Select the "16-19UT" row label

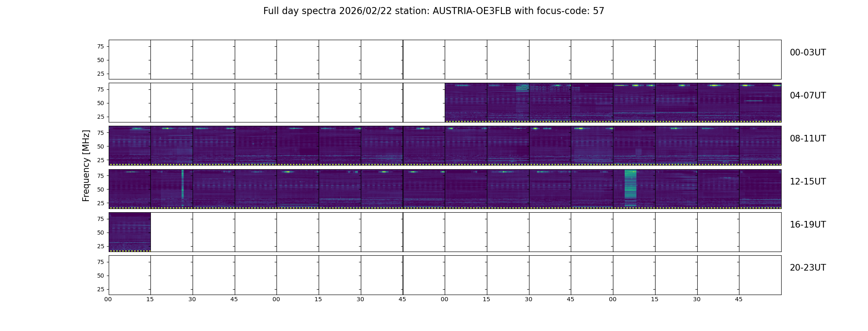pyautogui.click(x=808, y=225)
